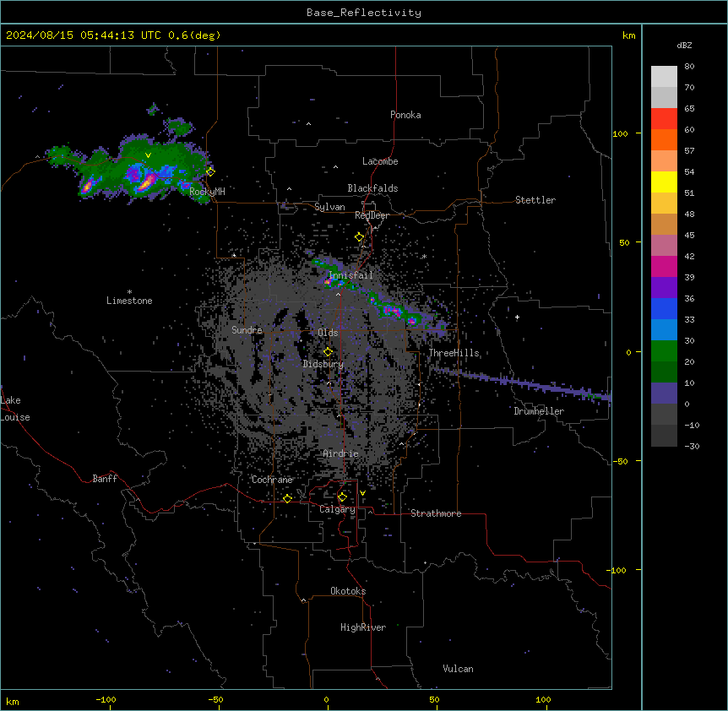
Task: Click the Limestone label
Action: [129, 301]
